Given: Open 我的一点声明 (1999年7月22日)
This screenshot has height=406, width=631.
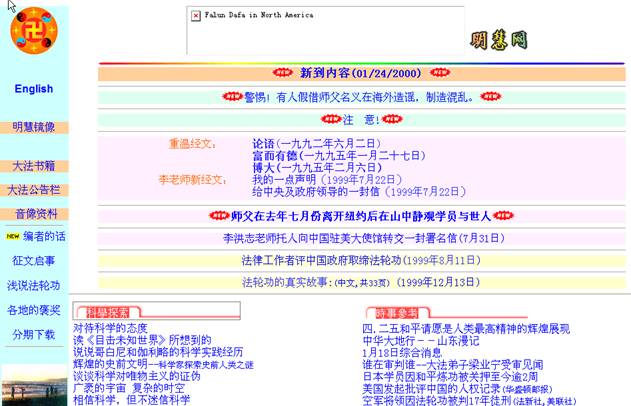Looking at the screenshot, I should [327, 179].
